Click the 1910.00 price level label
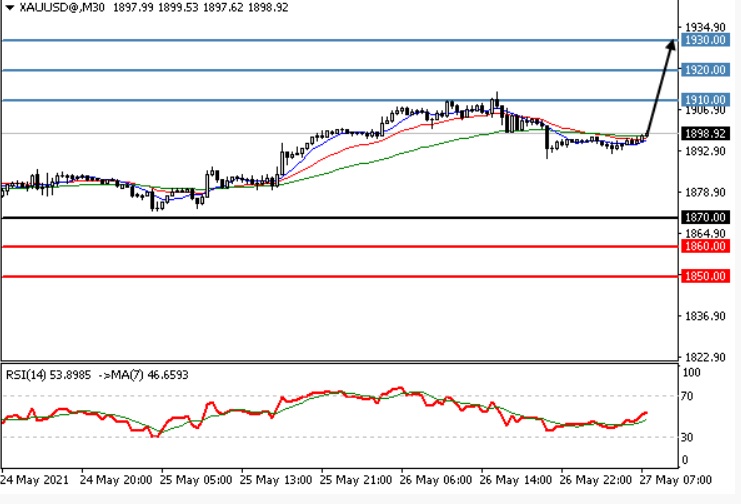This screenshot has width=741, height=504. [705, 100]
